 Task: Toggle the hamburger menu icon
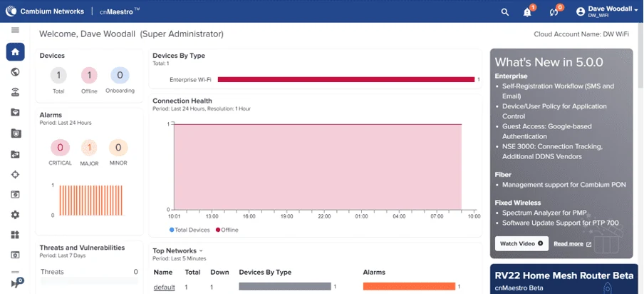[x=15, y=30]
